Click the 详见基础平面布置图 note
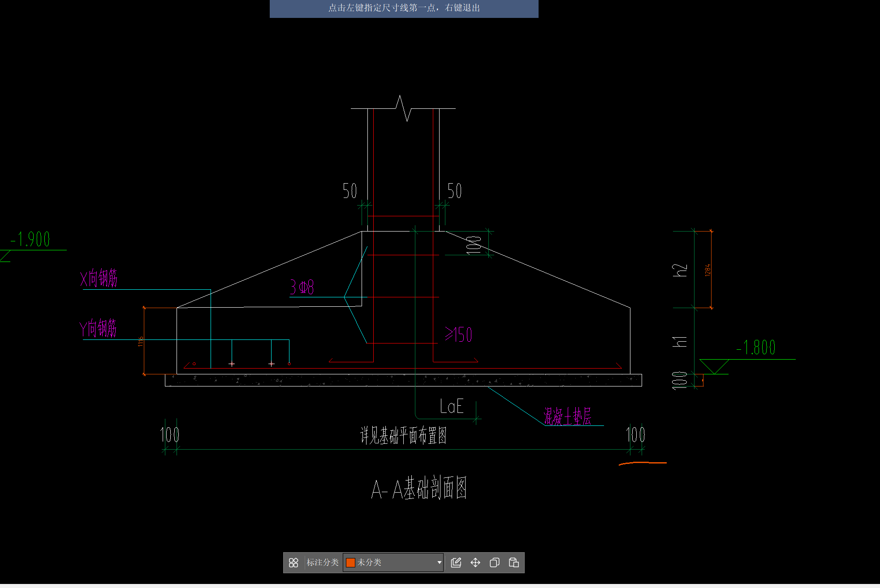This screenshot has width=880, height=588. 403,435
